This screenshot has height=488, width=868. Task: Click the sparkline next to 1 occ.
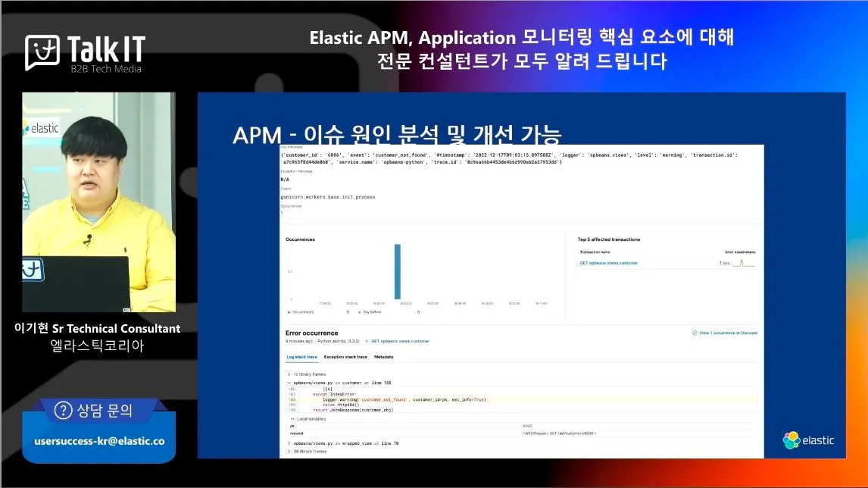point(744,263)
